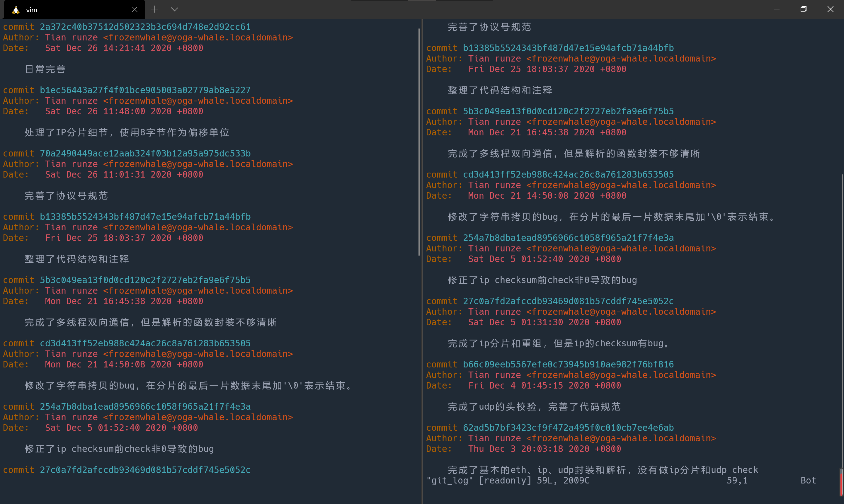Click right pane commit hash 254a7b8dba1ead8956966c1058f965a21f7f4e3a
844x504 pixels.
(x=568, y=238)
